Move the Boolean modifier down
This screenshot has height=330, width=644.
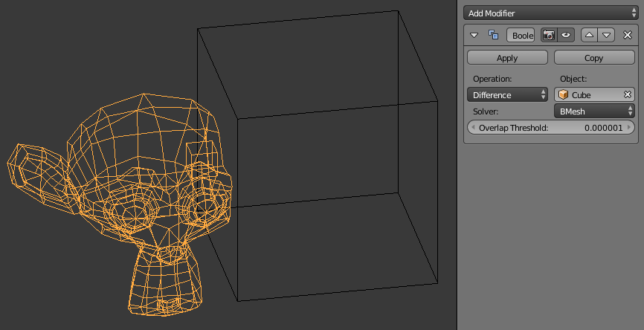tap(606, 35)
